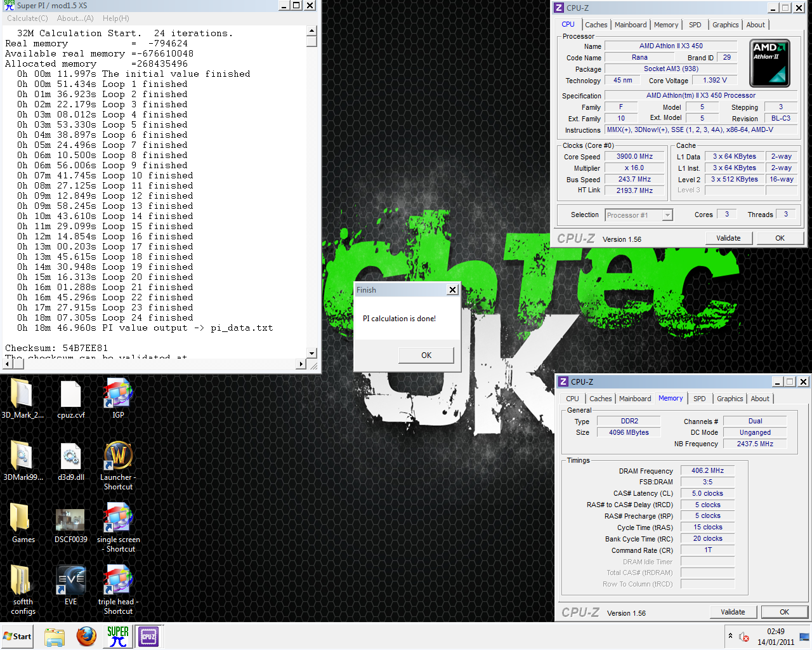Click the Checksum: 54B7EE81 line
The height and width of the screenshot is (650, 812).
[56, 348]
